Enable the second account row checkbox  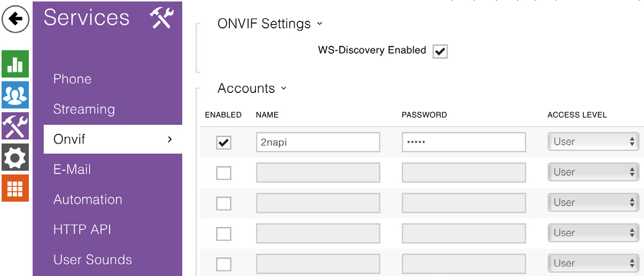coord(223,173)
